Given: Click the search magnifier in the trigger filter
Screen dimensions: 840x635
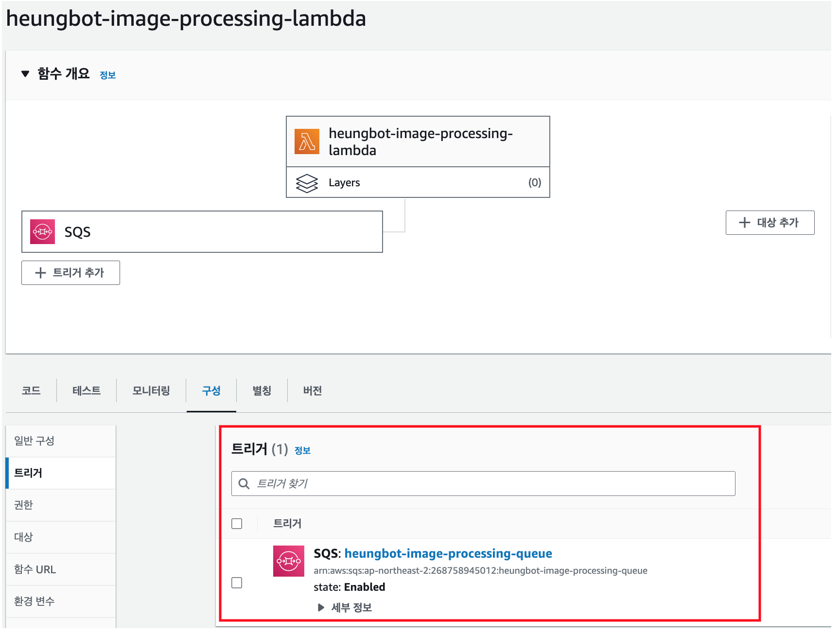Looking at the screenshot, I should (244, 484).
